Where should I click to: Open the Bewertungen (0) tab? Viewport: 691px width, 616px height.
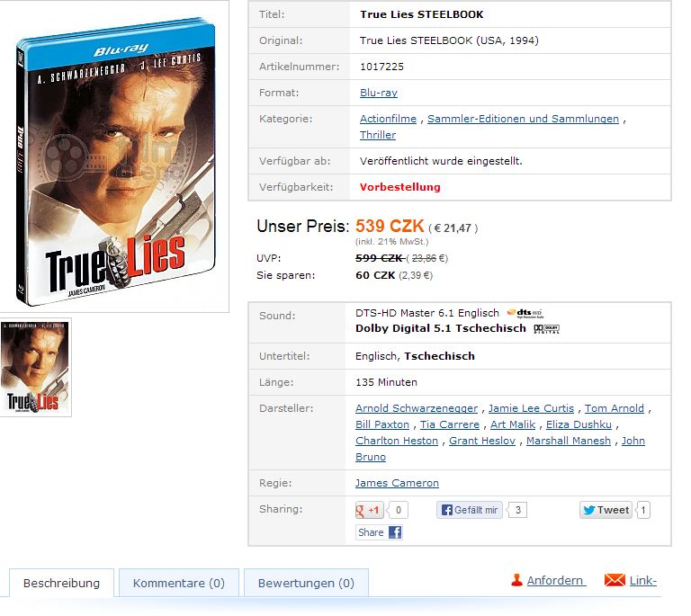click(306, 583)
